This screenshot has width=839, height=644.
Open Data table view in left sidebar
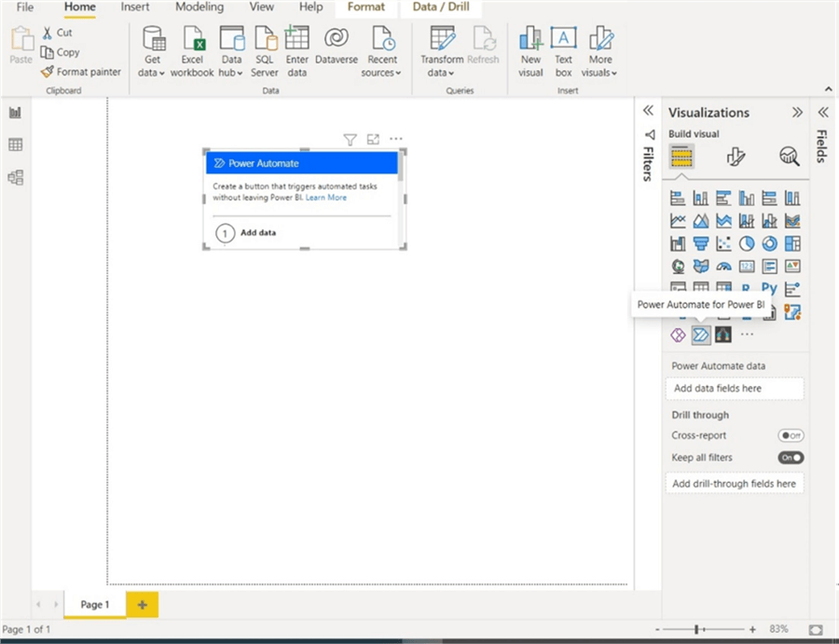(16, 144)
